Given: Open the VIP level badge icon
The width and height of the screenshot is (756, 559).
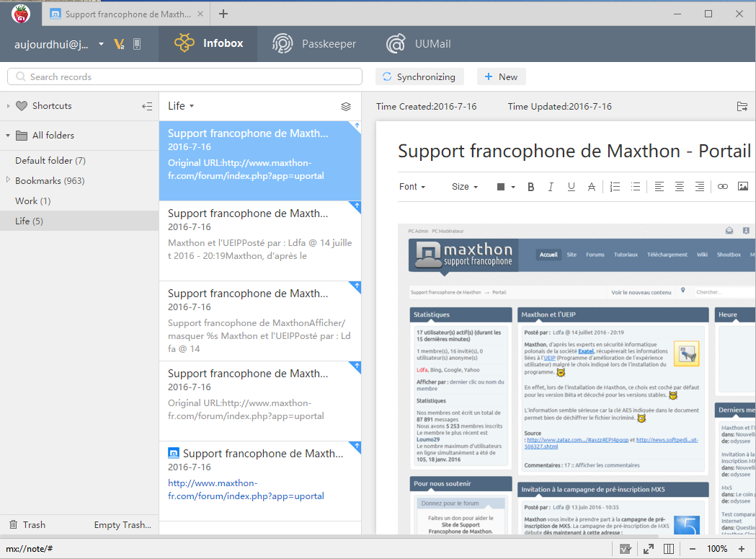Looking at the screenshot, I should [119, 45].
